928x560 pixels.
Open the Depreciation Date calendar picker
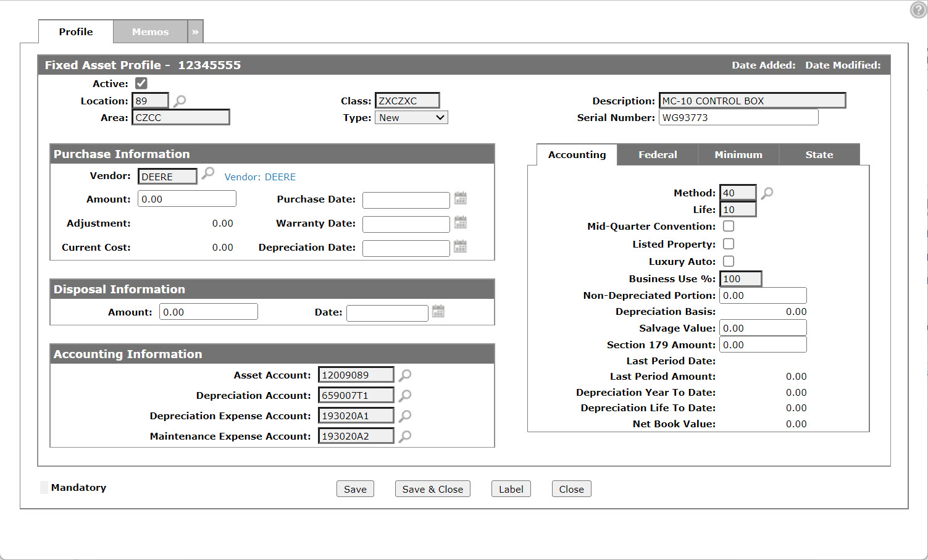(x=461, y=246)
